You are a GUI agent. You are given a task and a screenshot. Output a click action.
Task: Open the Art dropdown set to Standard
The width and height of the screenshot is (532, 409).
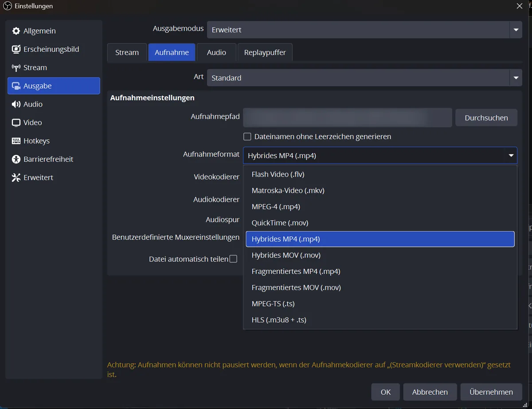click(x=364, y=78)
